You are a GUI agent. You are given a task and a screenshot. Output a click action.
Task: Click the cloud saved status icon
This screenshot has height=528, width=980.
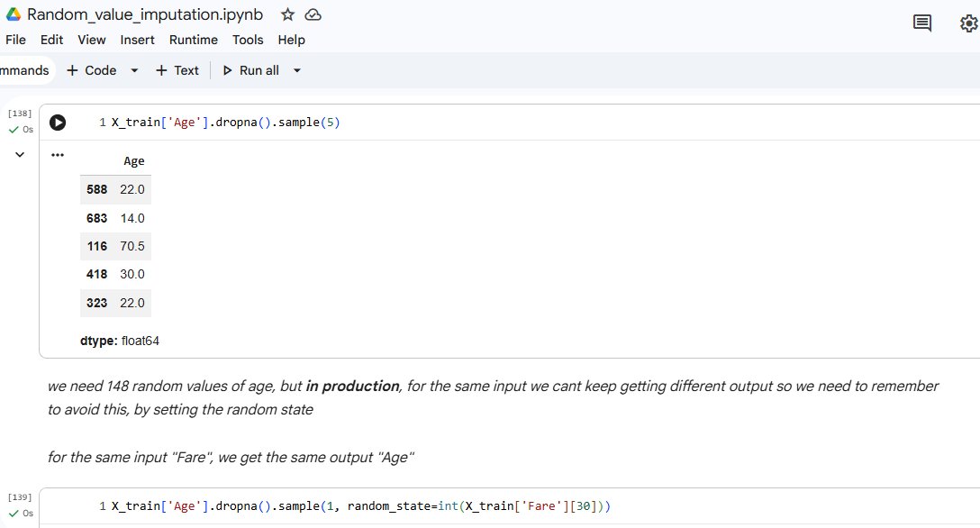(313, 14)
